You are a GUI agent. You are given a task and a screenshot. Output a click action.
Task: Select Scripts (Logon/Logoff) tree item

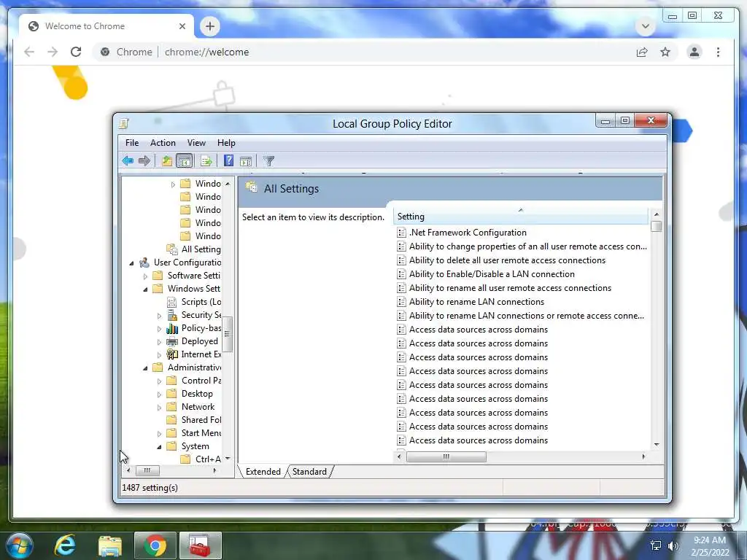pyautogui.click(x=201, y=302)
